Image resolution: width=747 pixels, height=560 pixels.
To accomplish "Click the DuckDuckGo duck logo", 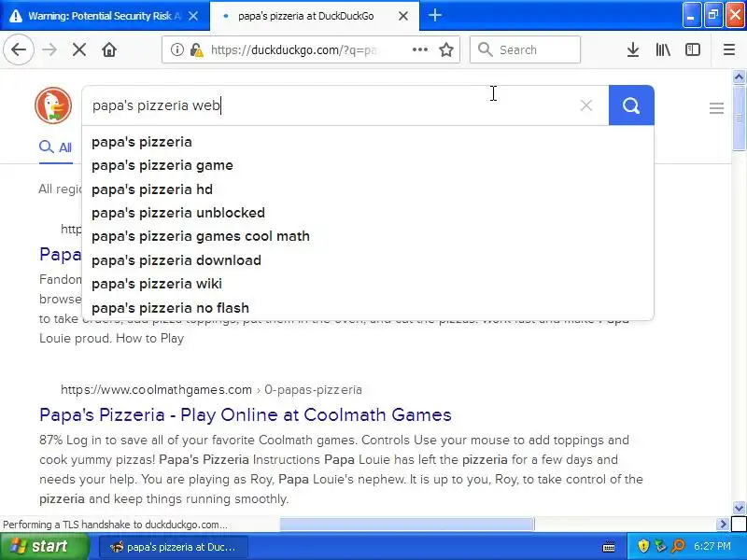I will [x=53, y=105].
